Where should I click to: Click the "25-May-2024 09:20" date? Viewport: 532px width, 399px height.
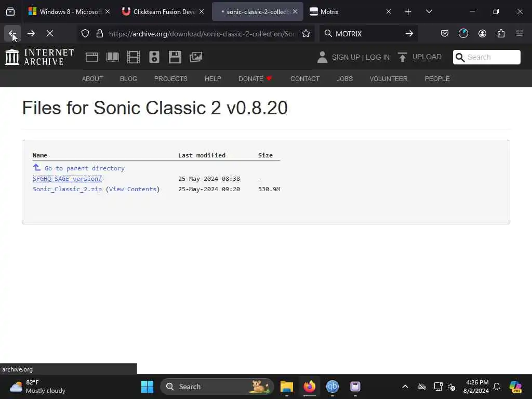[x=209, y=189]
